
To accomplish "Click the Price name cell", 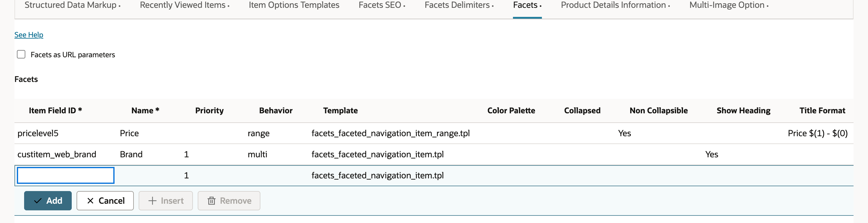I will (129, 133).
